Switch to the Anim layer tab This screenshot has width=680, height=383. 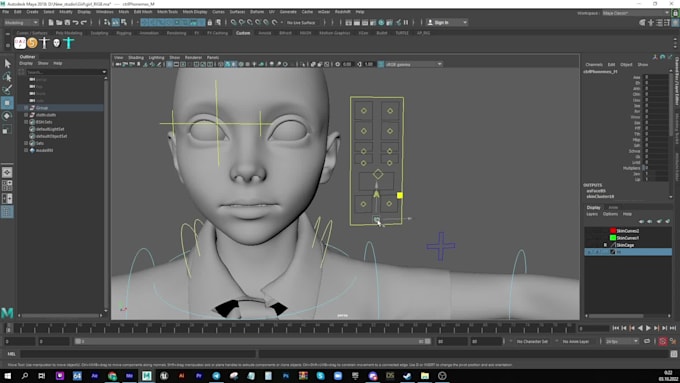(x=613, y=207)
